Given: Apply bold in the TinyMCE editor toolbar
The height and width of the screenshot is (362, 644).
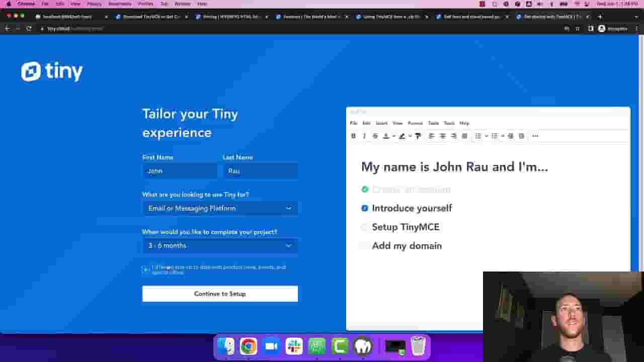Looking at the screenshot, I should point(353,136).
